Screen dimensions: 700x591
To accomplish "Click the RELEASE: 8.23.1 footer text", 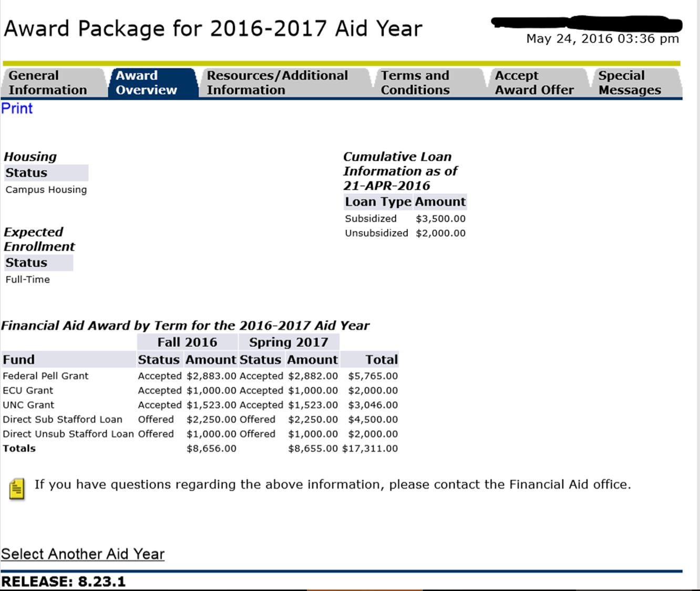I will 64,582.
